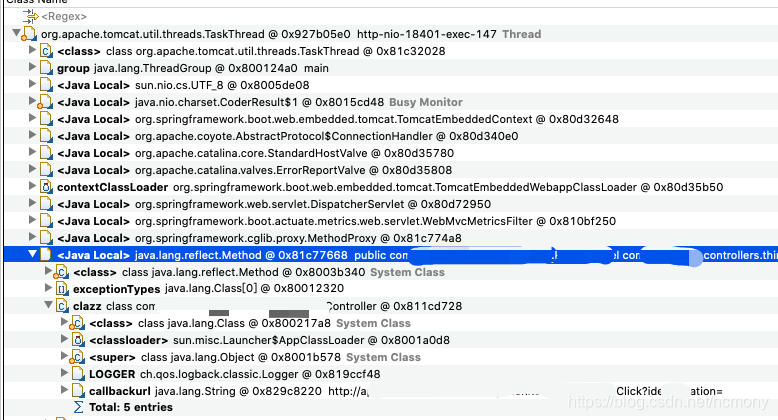Select 'Busy Monitor' label text

pyautogui.click(x=426, y=102)
